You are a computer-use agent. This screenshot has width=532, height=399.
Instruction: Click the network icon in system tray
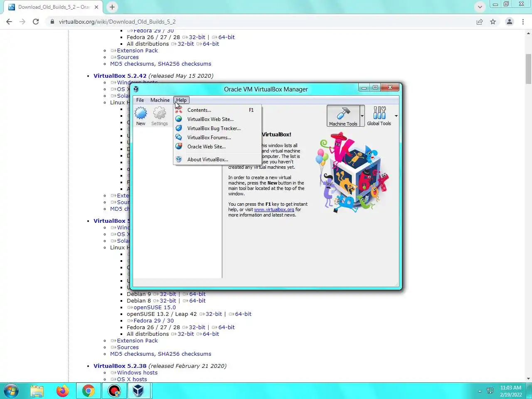490,391
